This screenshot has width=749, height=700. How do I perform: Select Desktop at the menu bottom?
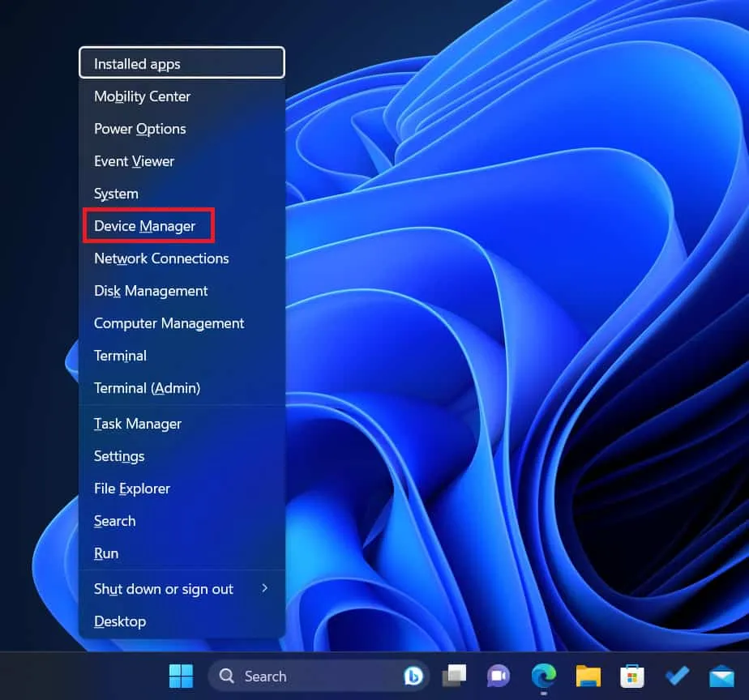(x=182, y=621)
